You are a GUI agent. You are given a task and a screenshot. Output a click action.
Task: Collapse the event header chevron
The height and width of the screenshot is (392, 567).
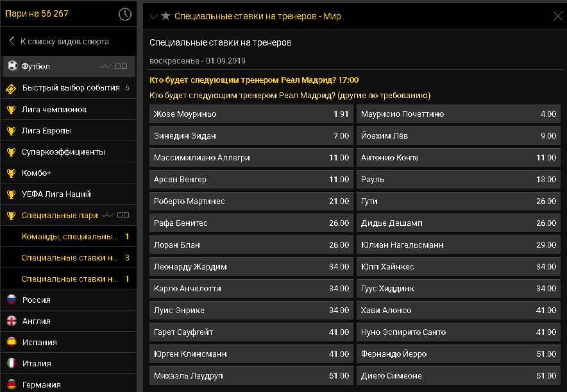pyautogui.click(x=154, y=16)
